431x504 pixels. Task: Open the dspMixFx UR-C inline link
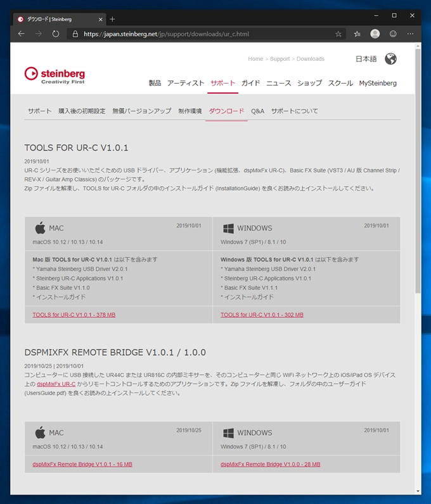tap(56, 384)
